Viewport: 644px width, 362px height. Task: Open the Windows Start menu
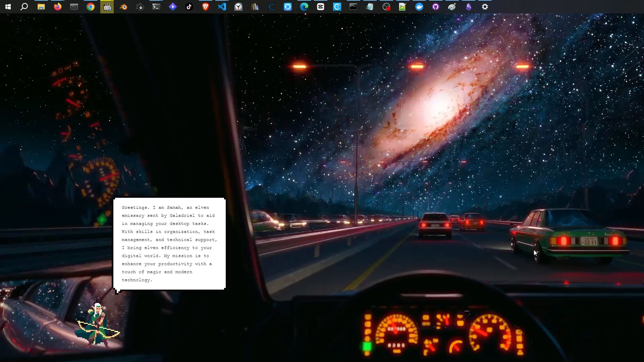8,7
